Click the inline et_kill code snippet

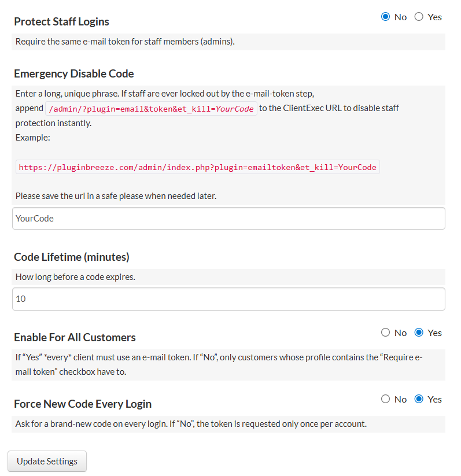pos(152,109)
